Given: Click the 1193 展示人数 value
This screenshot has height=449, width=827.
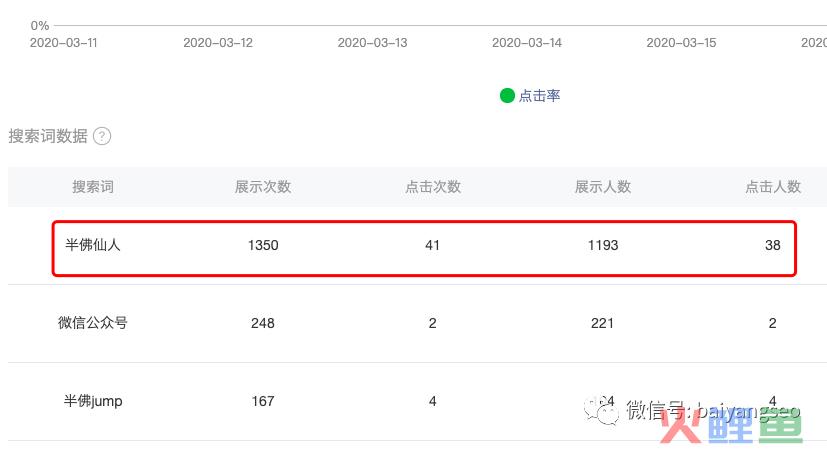Looking at the screenshot, I should point(603,245).
